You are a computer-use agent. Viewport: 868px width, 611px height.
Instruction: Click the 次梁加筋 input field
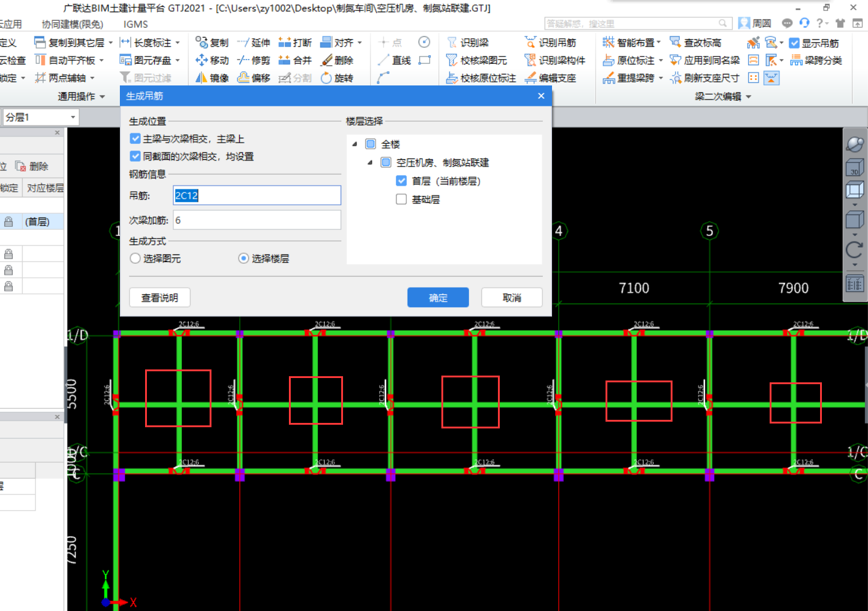point(257,220)
